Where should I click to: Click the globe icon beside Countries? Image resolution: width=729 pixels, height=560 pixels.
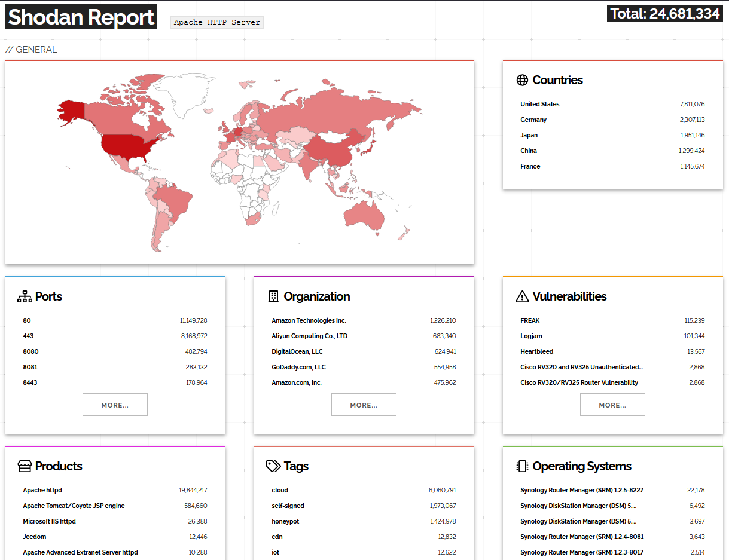(x=522, y=80)
